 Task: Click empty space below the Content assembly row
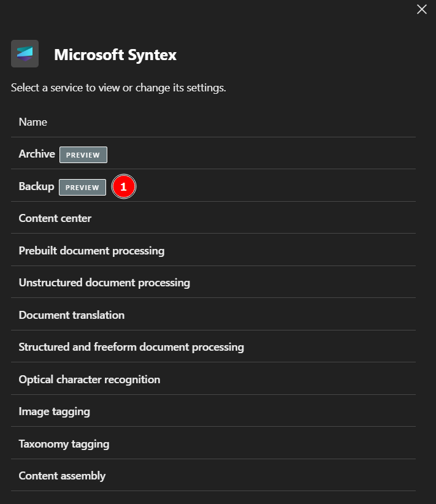click(215, 497)
